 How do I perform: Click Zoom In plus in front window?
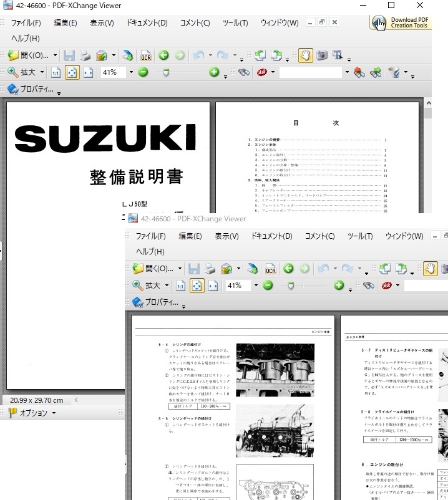coord(339,286)
